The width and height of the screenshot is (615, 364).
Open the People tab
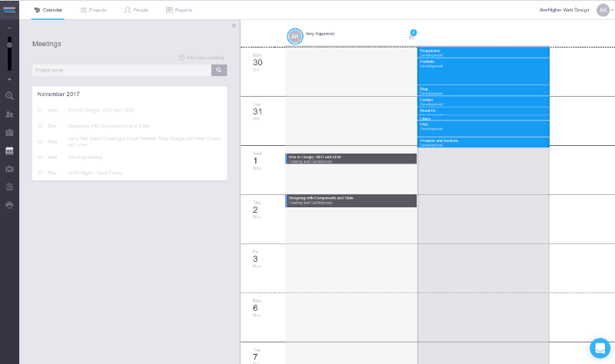pos(136,10)
